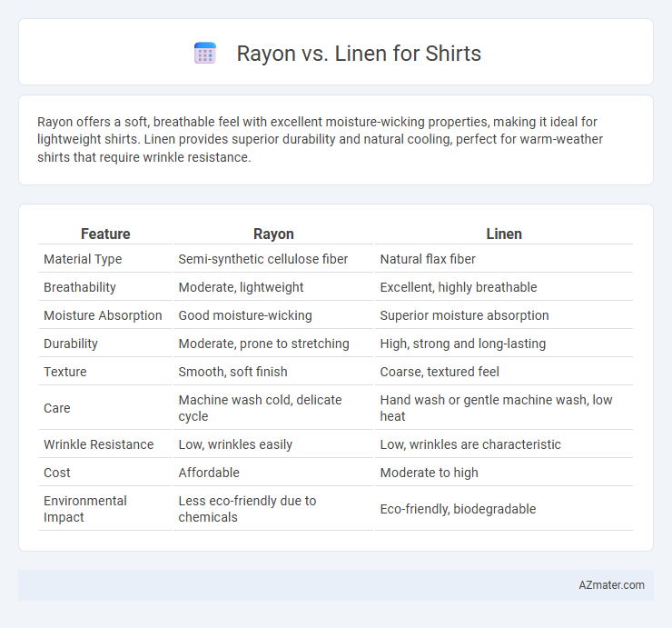Select the 'Linen' column header
The image size is (672, 628).
point(504,234)
